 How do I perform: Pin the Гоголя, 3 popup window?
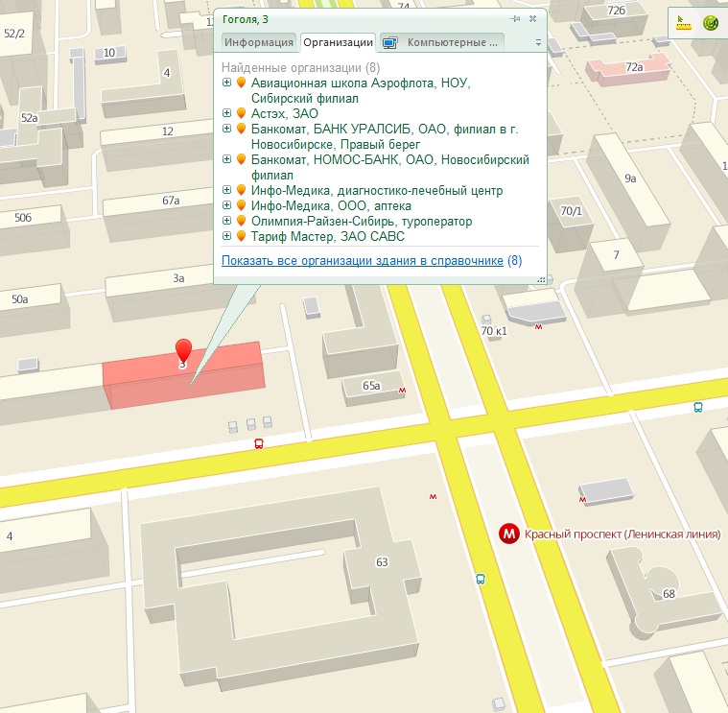pos(516,18)
